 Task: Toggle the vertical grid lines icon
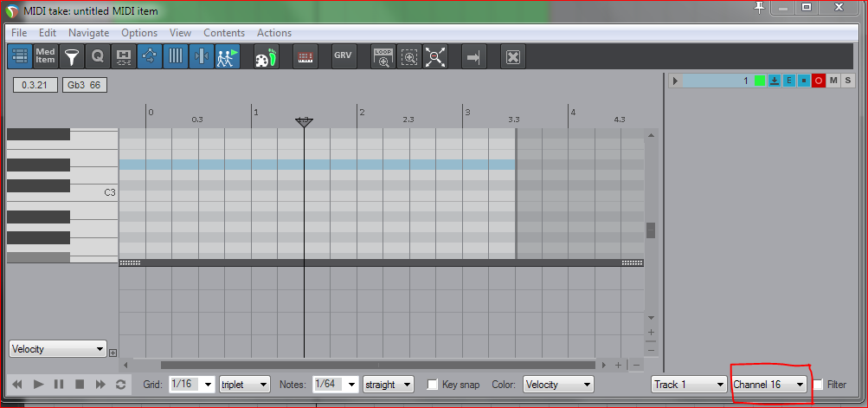pyautogui.click(x=176, y=56)
